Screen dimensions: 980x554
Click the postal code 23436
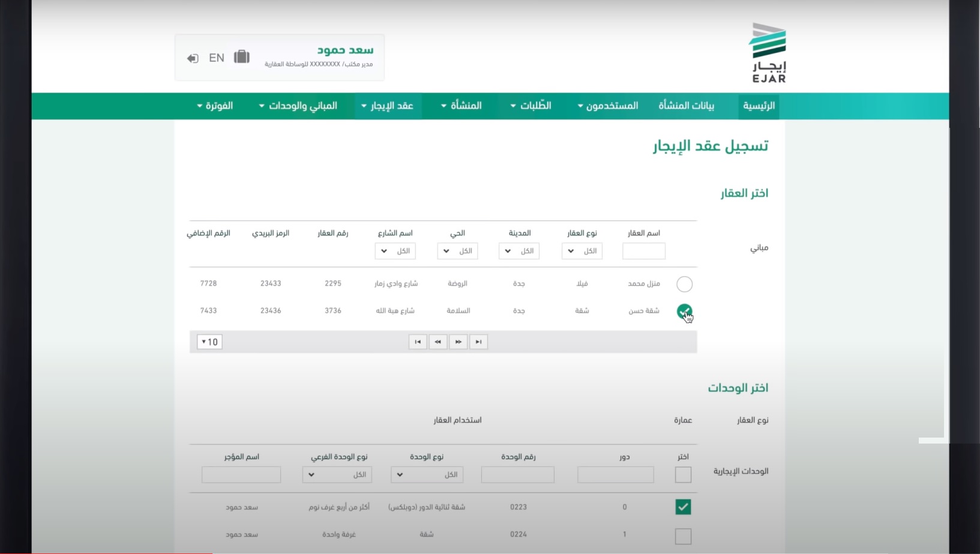coord(271,311)
